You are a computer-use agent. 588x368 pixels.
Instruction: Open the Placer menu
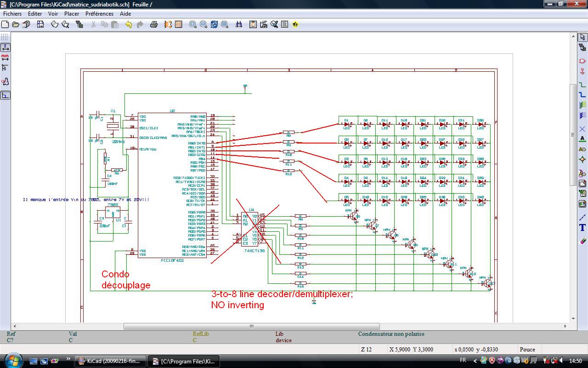(72, 14)
